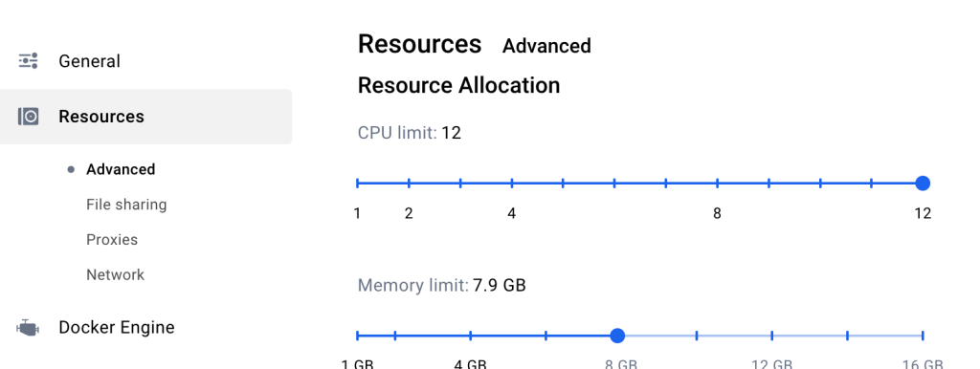The image size is (980, 369).
Task: Select the Advanced sub-item
Action: click(x=121, y=170)
